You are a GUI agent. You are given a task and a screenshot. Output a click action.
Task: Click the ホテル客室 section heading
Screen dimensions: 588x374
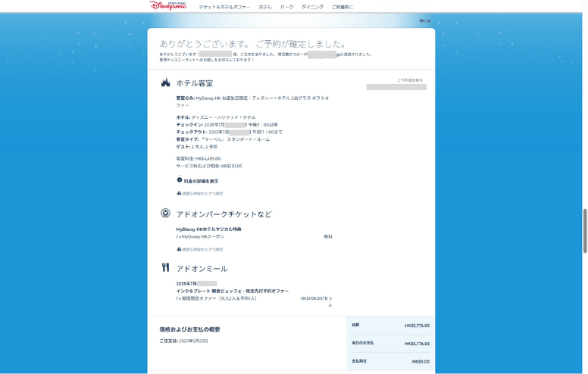tap(195, 83)
